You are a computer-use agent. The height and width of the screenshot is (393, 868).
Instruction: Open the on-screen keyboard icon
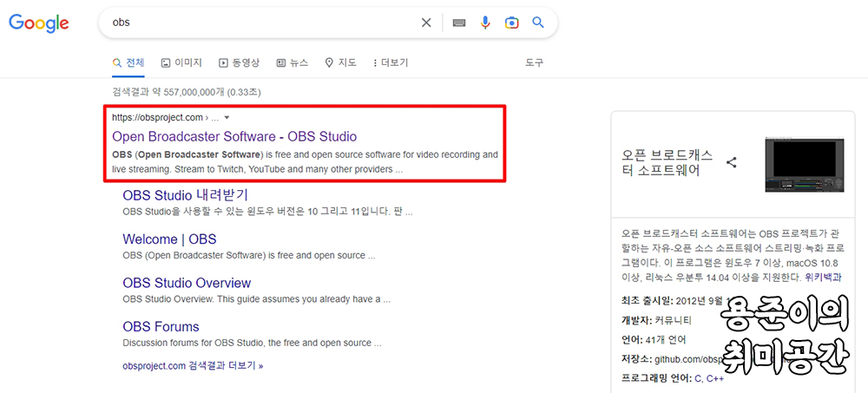tap(459, 23)
